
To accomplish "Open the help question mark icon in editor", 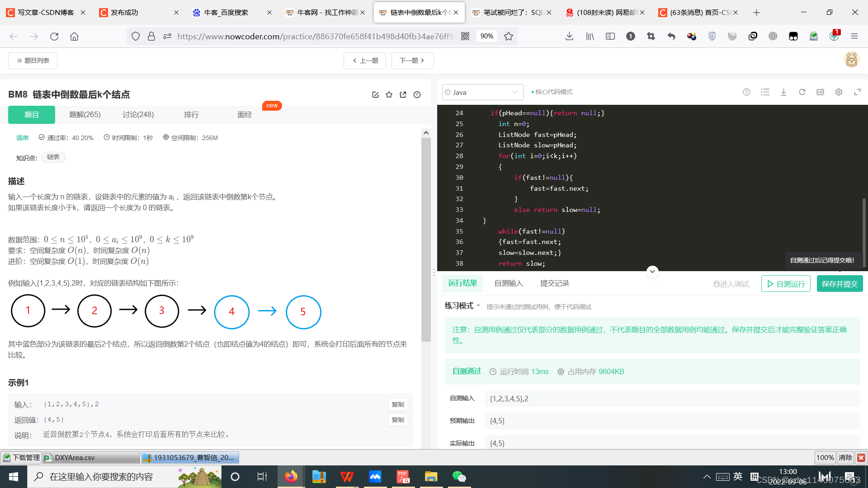I will click(x=746, y=92).
